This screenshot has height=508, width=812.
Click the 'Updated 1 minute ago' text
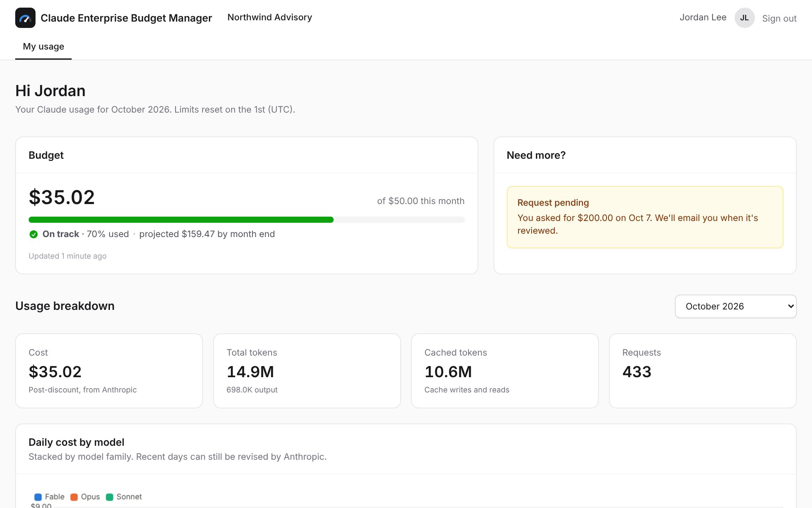[68, 256]
